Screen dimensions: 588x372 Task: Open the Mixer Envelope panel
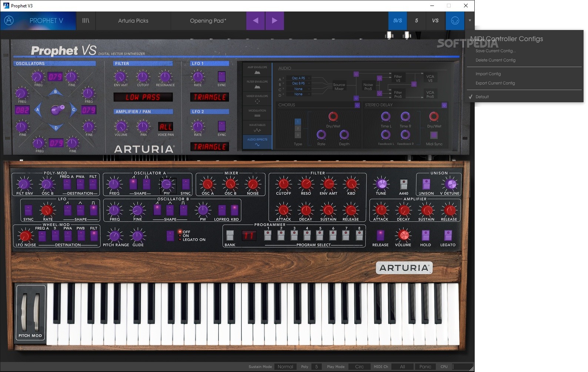(x=257, y=99)
